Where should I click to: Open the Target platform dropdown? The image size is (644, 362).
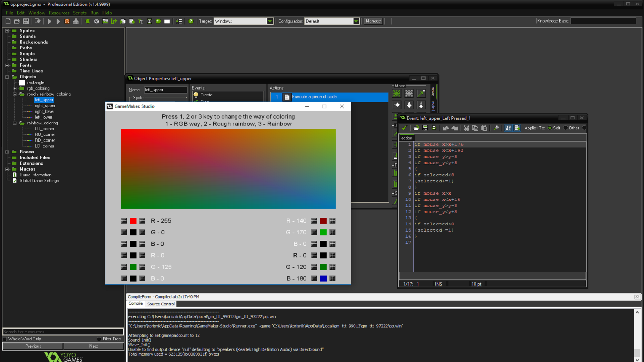(x=270, y=21)
